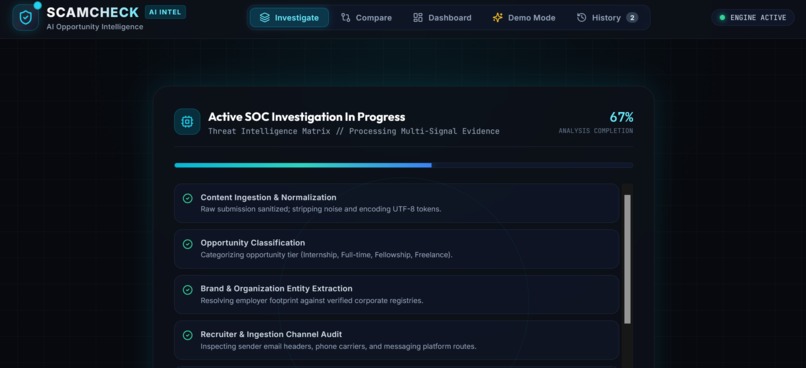Open the History tab

tap(607, 17)
